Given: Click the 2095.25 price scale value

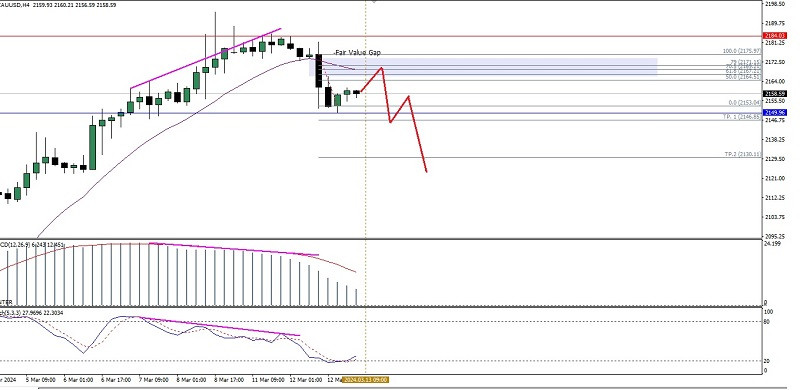Looking at the screenshot, I should [x=774, y=237].
